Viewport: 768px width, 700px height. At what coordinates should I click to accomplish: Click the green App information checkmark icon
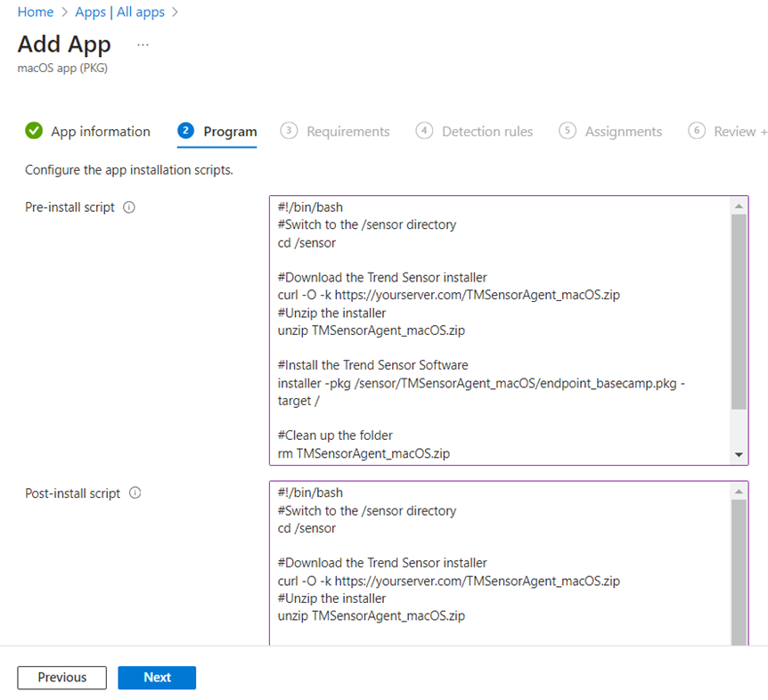click(x=34, y=131)
